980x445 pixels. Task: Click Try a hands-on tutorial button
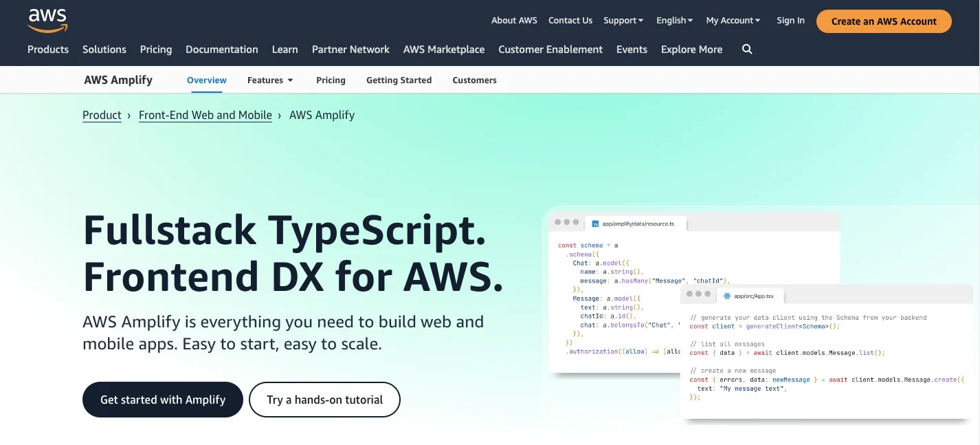[x=324, y=400]
